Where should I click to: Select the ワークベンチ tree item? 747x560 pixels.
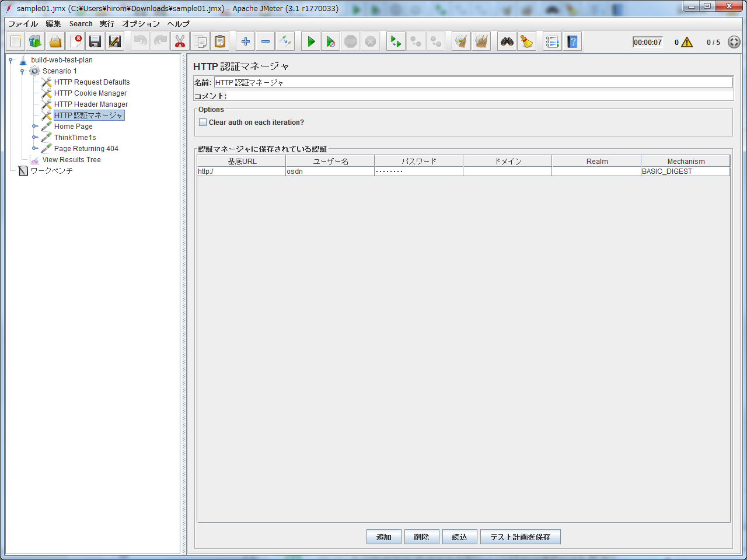tap(52, 171)
